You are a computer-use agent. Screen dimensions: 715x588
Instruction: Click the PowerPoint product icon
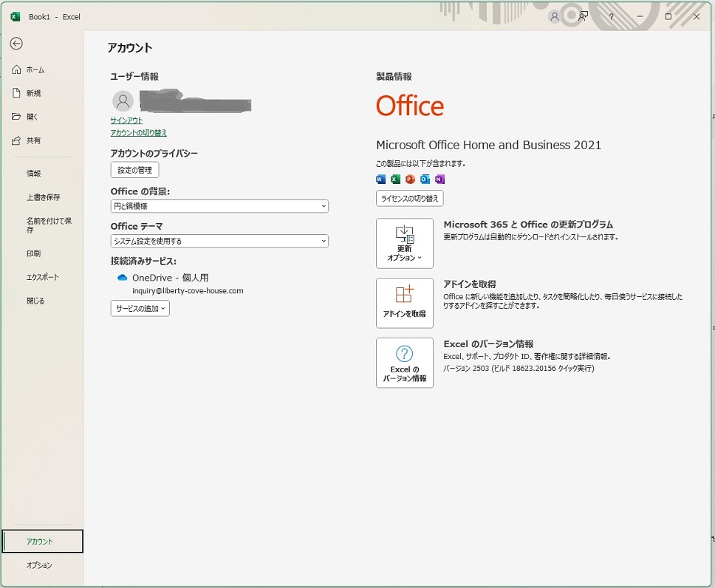[410, 180]
